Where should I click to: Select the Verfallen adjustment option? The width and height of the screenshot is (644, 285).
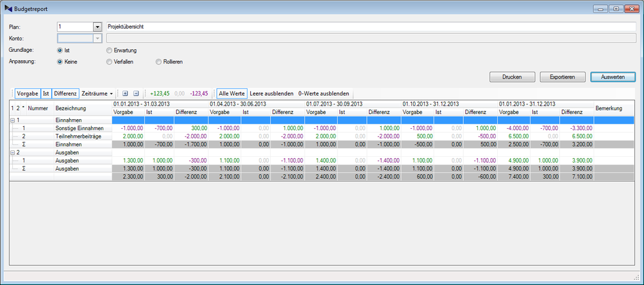click(x=110, y=62)
